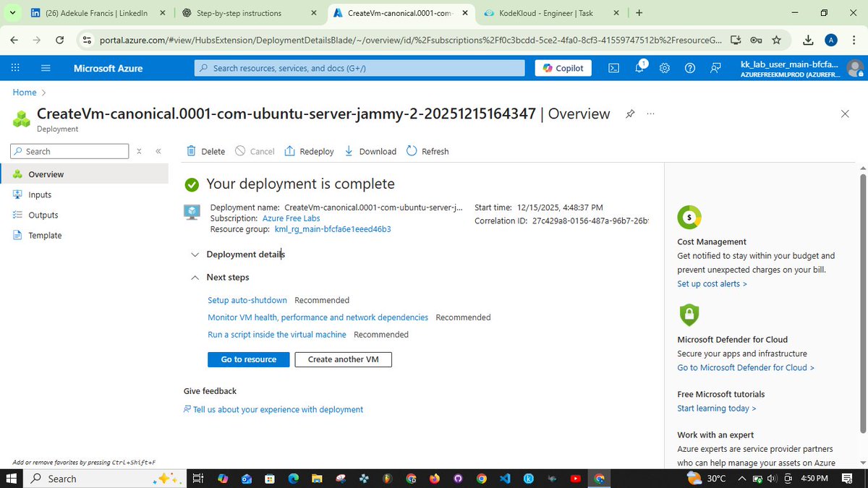
Task: Click the Microsoft Azure logo text
Action: click(108, 68)
